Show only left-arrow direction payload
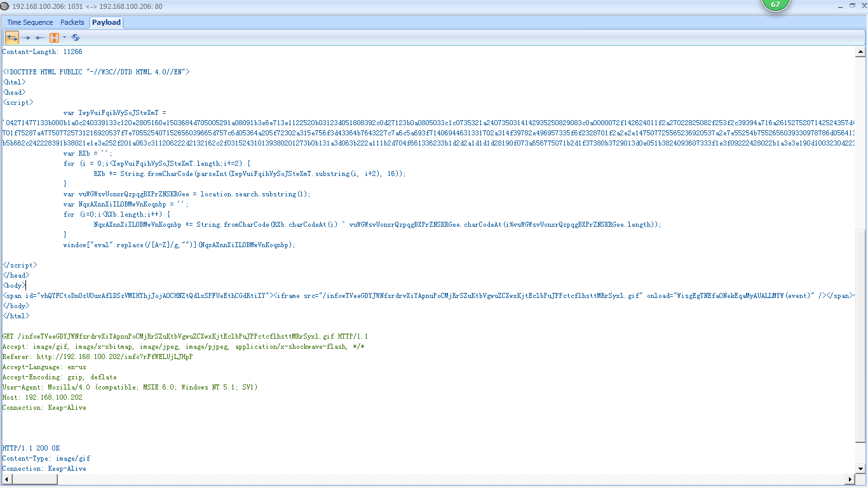Screen dimensions: 868x488 pos(40,37)
